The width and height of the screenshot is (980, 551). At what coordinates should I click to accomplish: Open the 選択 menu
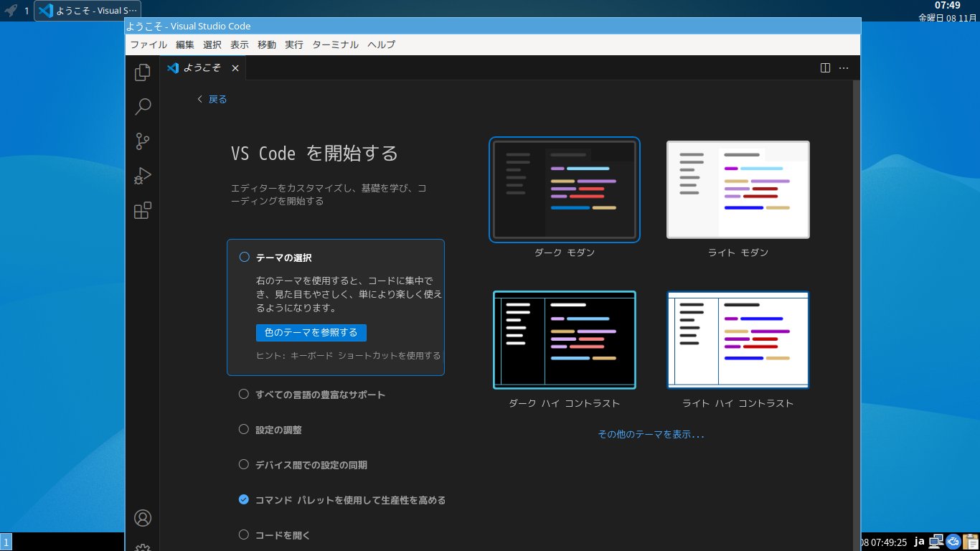pos(212,44)
